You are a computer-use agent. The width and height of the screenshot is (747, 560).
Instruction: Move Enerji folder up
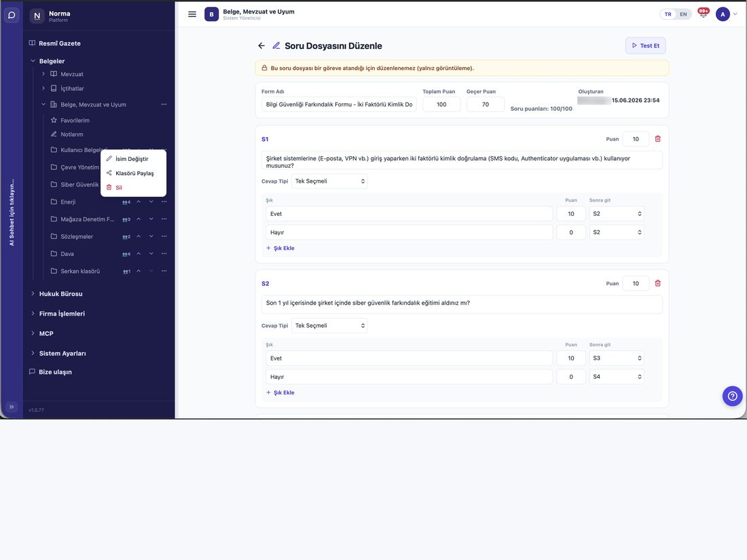[x=139, y=202]
